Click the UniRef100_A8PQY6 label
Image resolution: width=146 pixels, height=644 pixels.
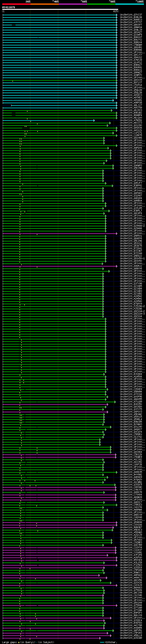pos(131,148)
